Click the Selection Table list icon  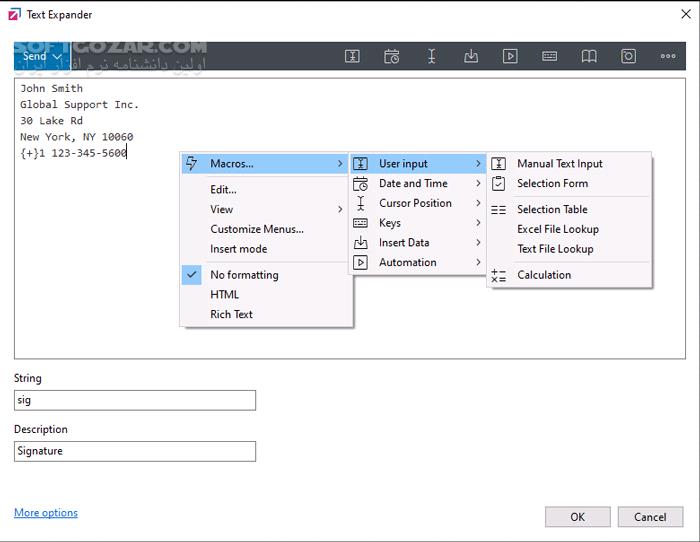pyautogui.click(x=499, y=209)
